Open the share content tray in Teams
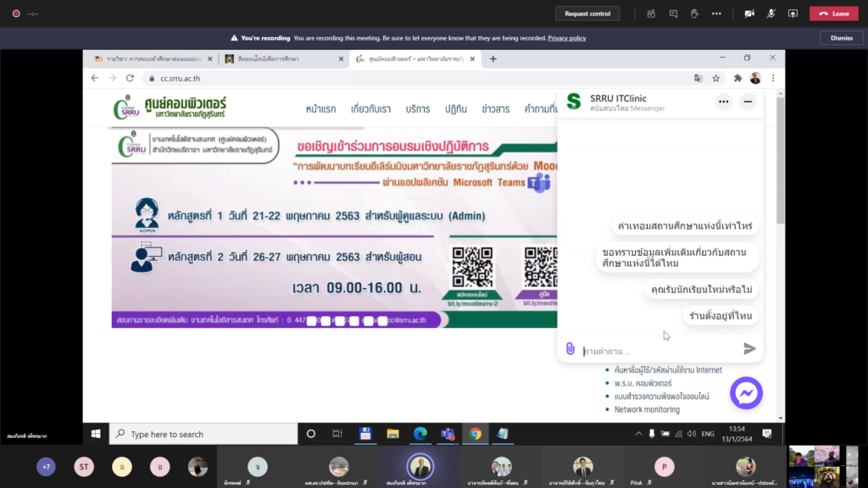This screenshot has width=868, height=488. (793, 14)
